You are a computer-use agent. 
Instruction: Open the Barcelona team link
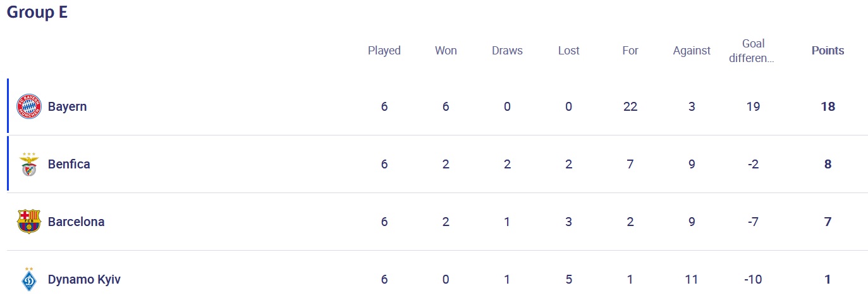pyautogui.click(x=76, y=222)
